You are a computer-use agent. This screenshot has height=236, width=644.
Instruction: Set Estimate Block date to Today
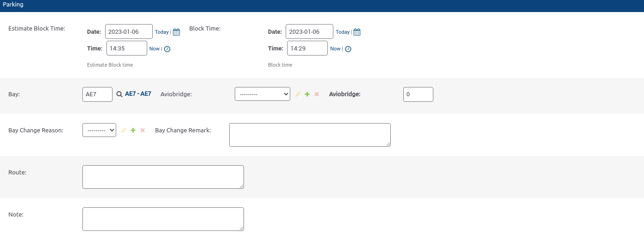162,32
